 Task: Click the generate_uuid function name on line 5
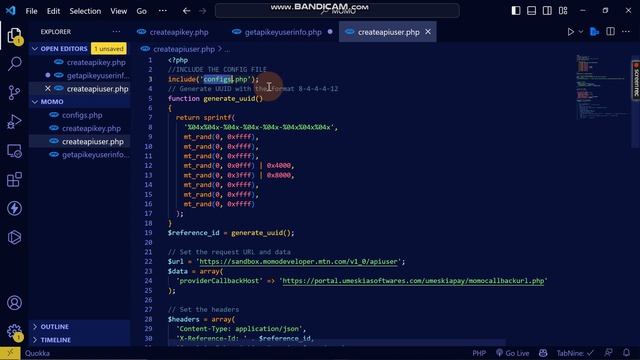229,98
